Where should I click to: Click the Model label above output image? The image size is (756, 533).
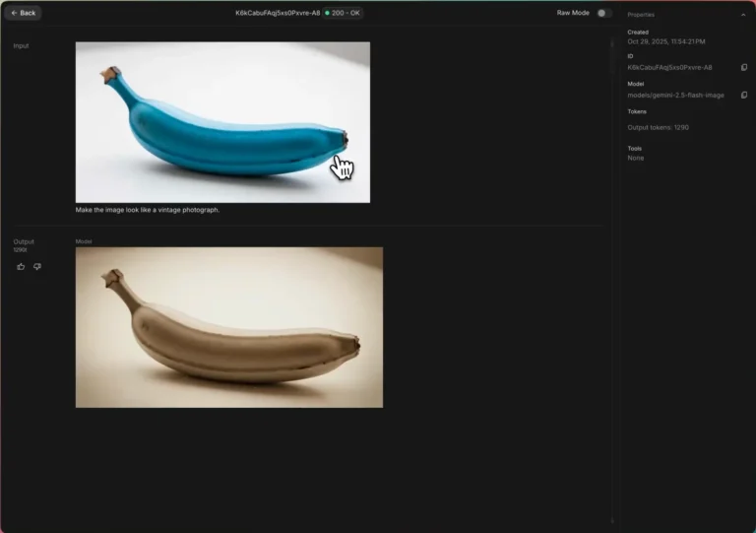point(84,241)
